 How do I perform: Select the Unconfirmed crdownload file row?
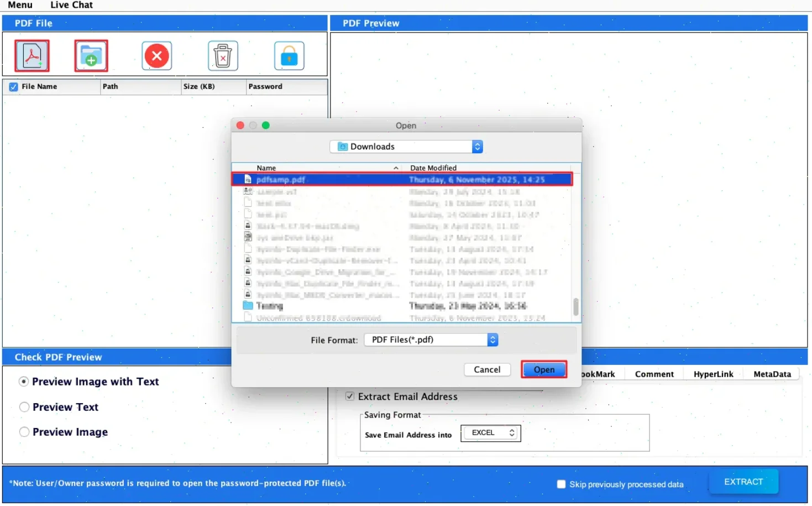pos(402,318)
